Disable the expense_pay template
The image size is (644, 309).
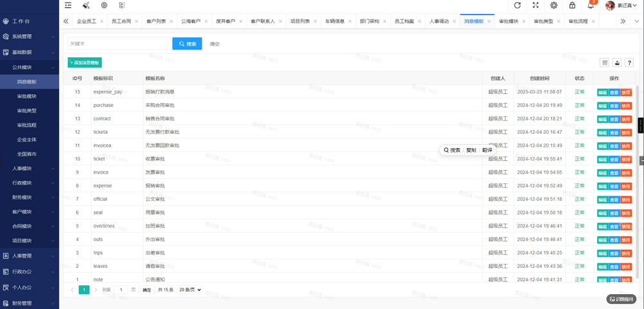[626, 92]
